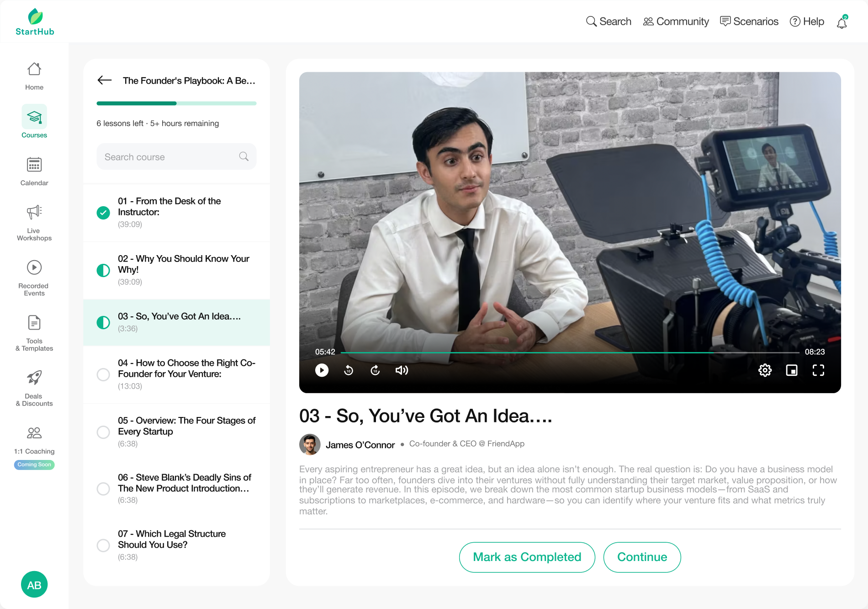Image resolution: width=868 pixels, height=609 pixels.
Task: Click Mark as Completed
Action: tap(527, 557)
